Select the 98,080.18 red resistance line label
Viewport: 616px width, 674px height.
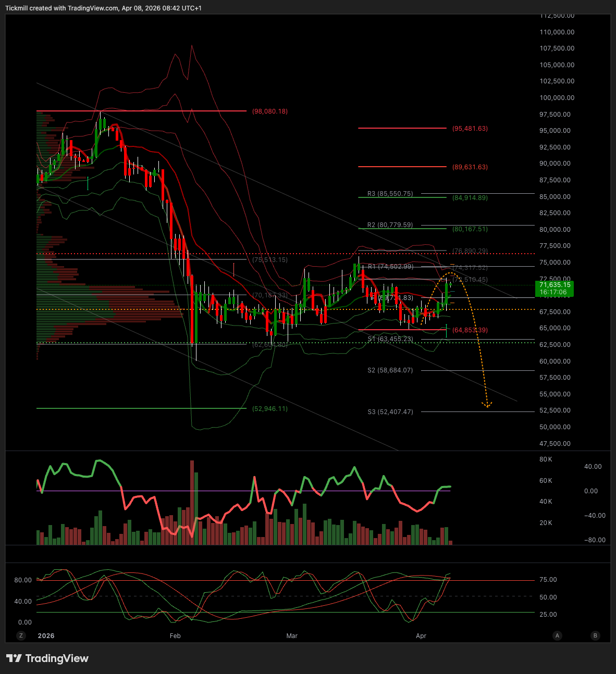pos(269,111)
